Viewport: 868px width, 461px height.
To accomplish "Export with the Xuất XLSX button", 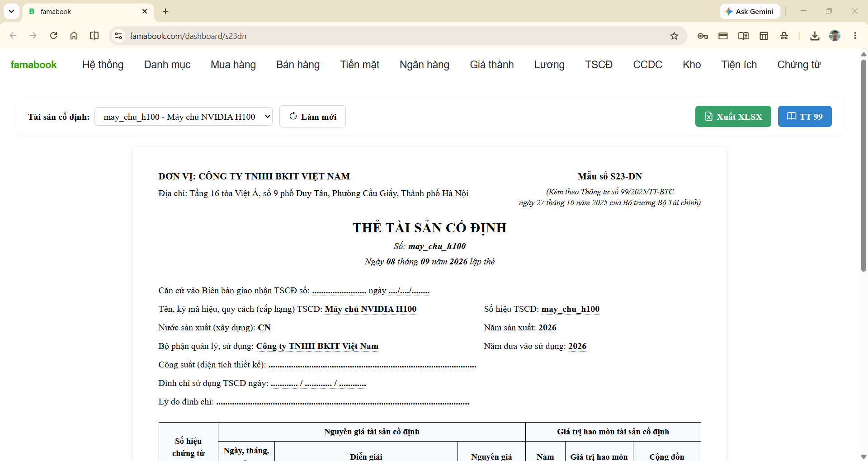I will 733,117.
